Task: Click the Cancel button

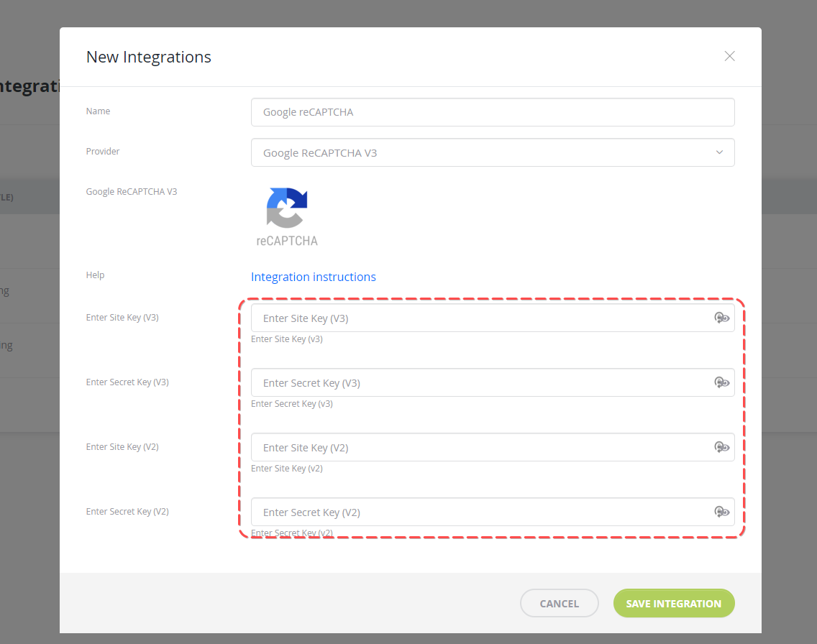Action: click(559, 604)
